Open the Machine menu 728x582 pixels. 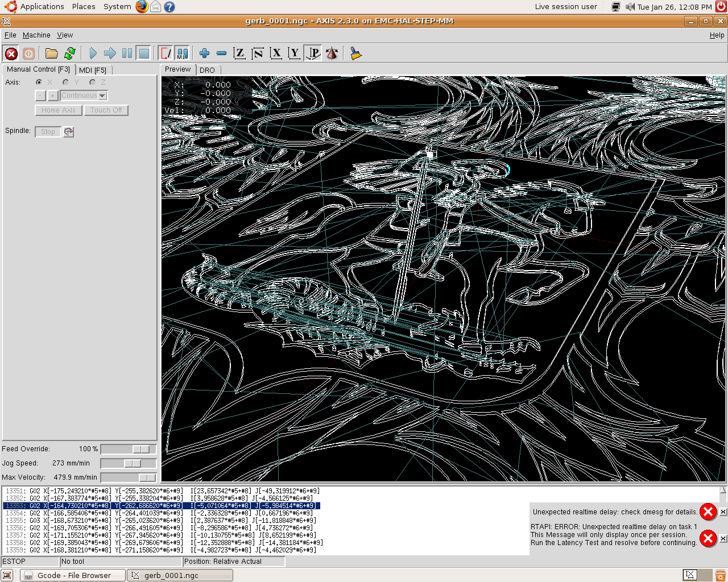pyautogui.click(x=36, y=35)
